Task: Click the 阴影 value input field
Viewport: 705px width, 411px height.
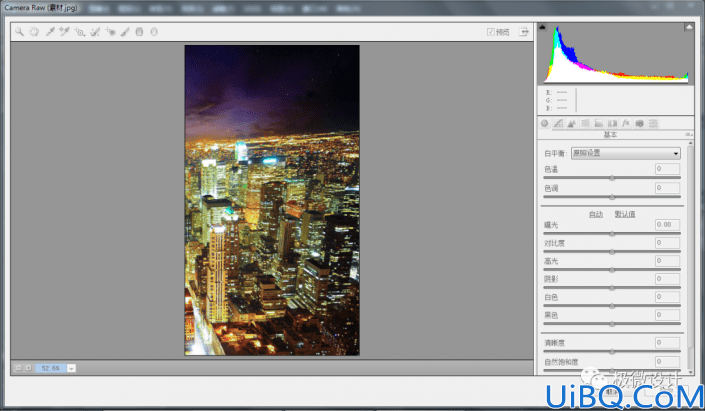Action: 667,279
